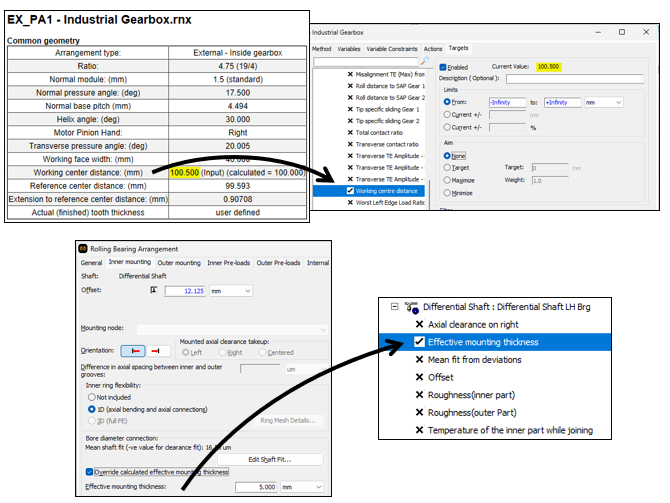Image resolution: width=670 pixels, height=503 pixels.
Task: Open the mm units dropdown in Limits
Action: [x=602, y=102]
